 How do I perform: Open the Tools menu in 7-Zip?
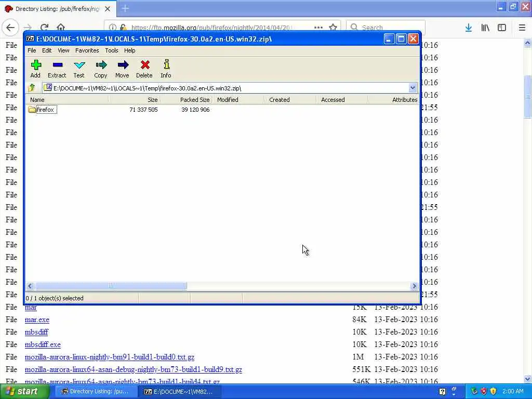pyautogui.click(x=112, y=50)
